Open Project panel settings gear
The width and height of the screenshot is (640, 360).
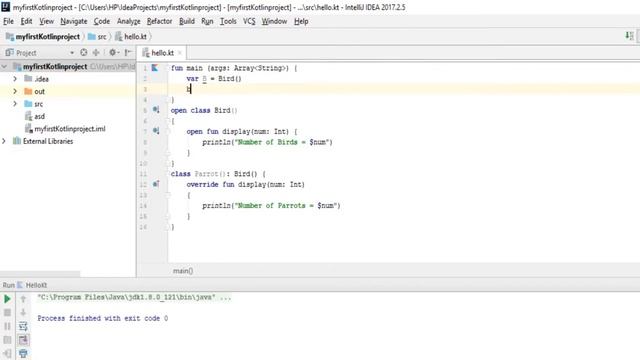pos(113,52)
